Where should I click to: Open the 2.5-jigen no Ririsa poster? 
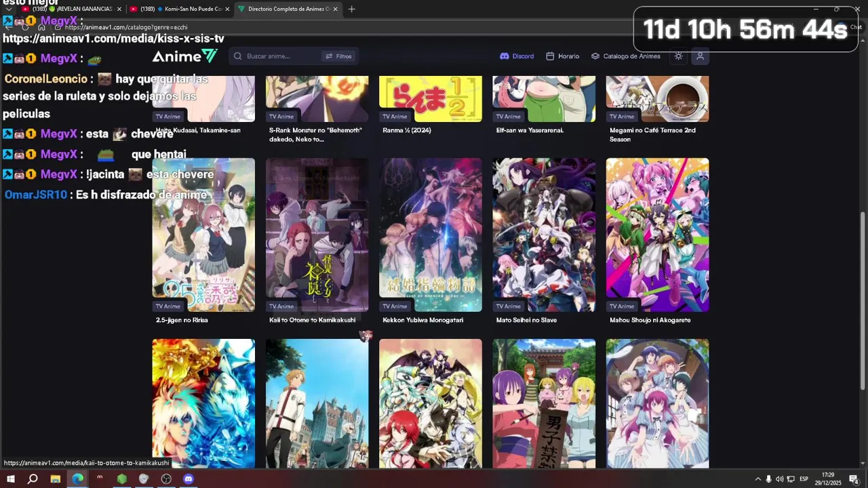pyautogui.click(x=203, y=235)
